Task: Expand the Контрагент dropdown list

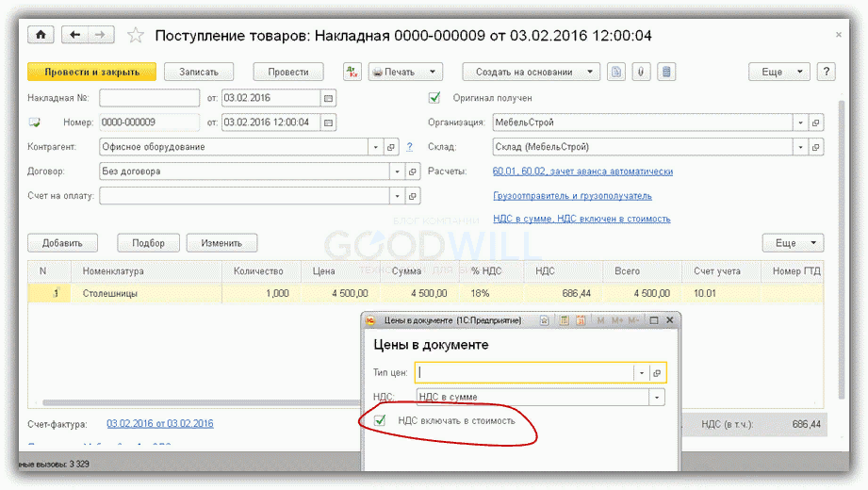Action: [x=375, y=147]
